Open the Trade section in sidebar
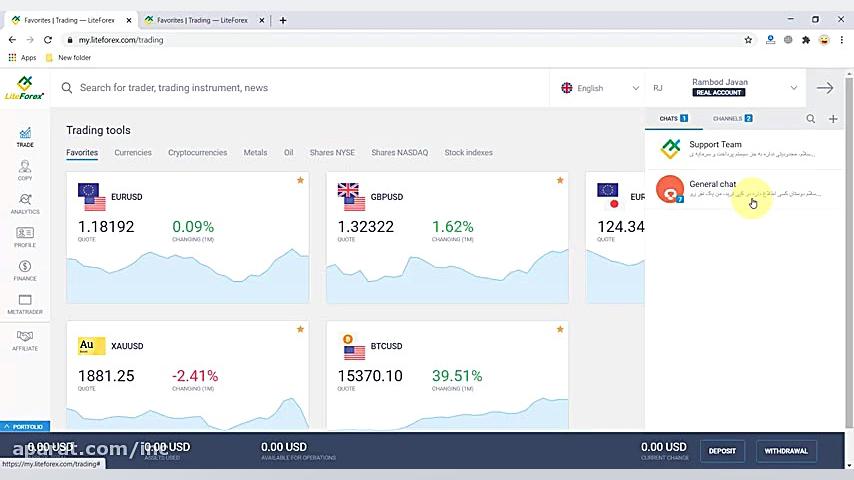The height and width of the screenshot is (480, 854). (x=25, y=137)
